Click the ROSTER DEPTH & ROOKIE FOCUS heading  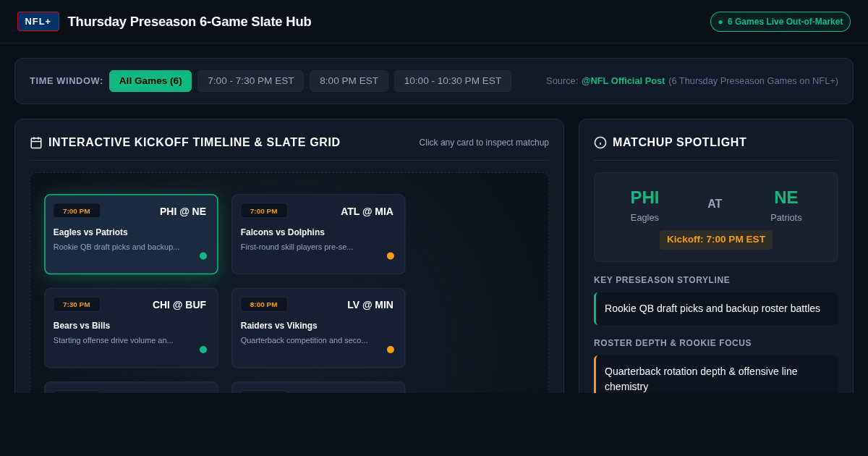point(673,343)
